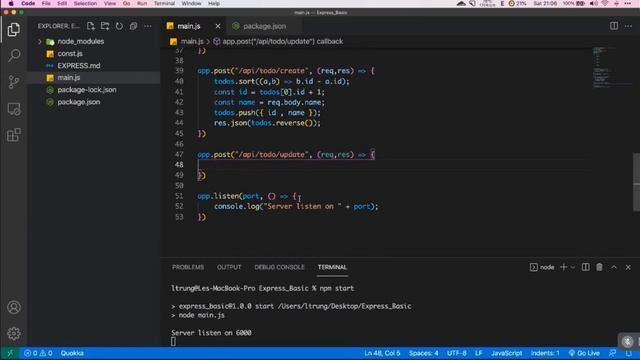Click Quokka in status bar

pos(72,353)
